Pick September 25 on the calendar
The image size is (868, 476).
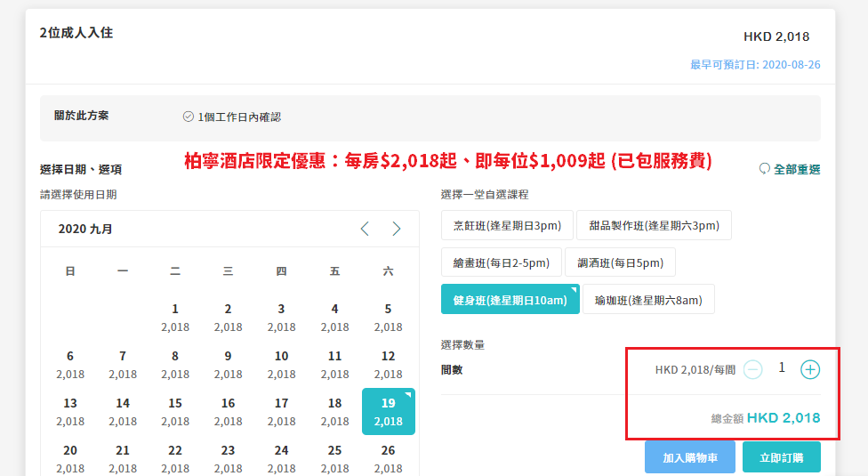[x=335, y=458]
